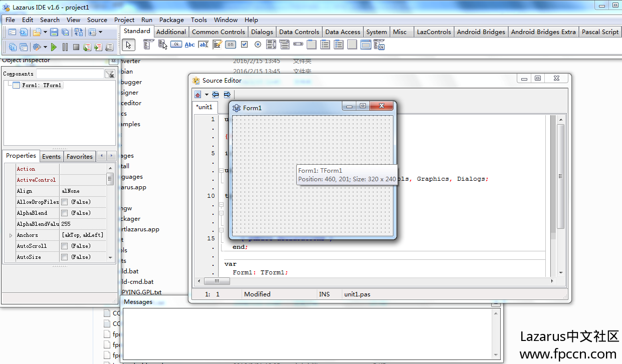Open the Run menu
This screenshot has width=622, height=364.
click(147, 20)
